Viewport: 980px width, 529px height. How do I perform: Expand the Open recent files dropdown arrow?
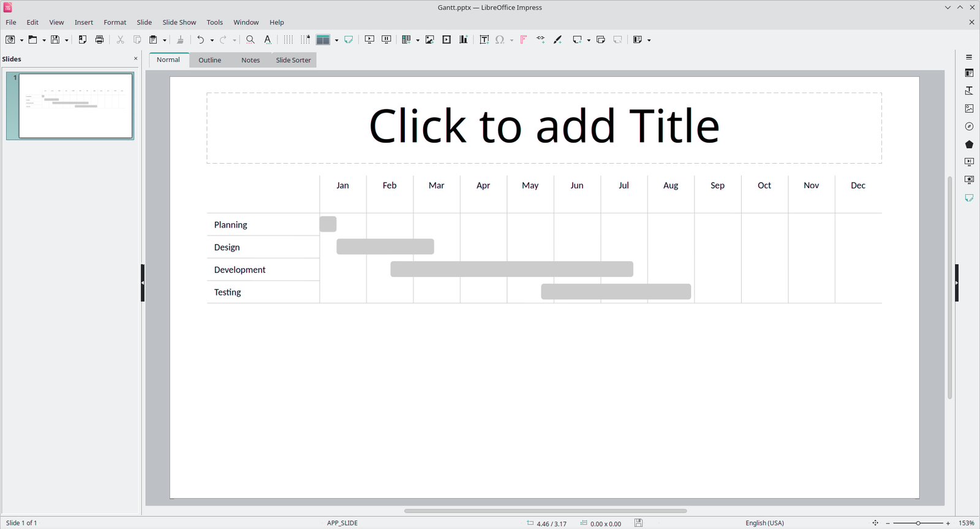[x=44, y=40]
